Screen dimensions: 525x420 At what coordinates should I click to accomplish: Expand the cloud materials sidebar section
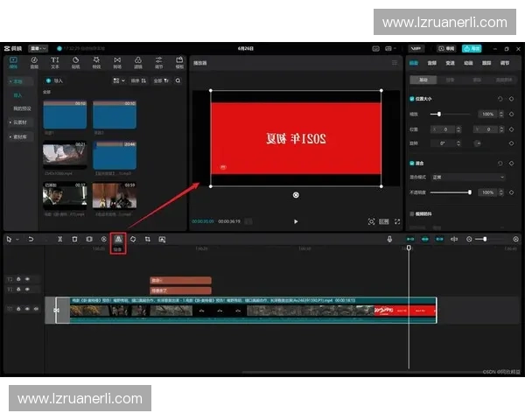pos(20,122)
